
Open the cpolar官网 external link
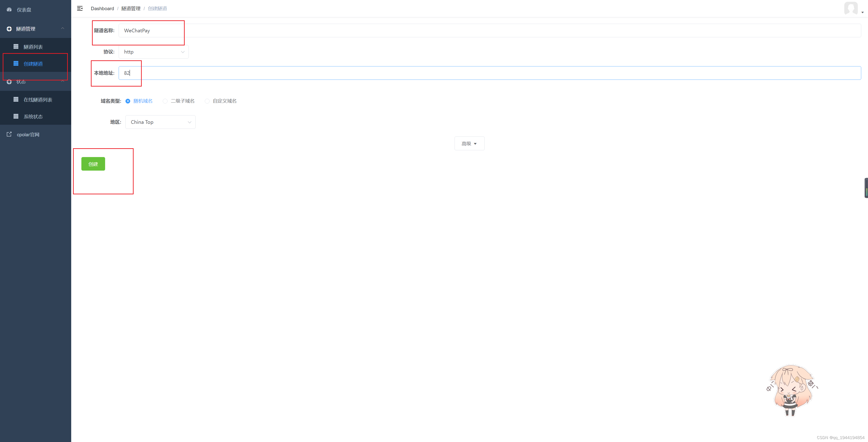(27, 134)
